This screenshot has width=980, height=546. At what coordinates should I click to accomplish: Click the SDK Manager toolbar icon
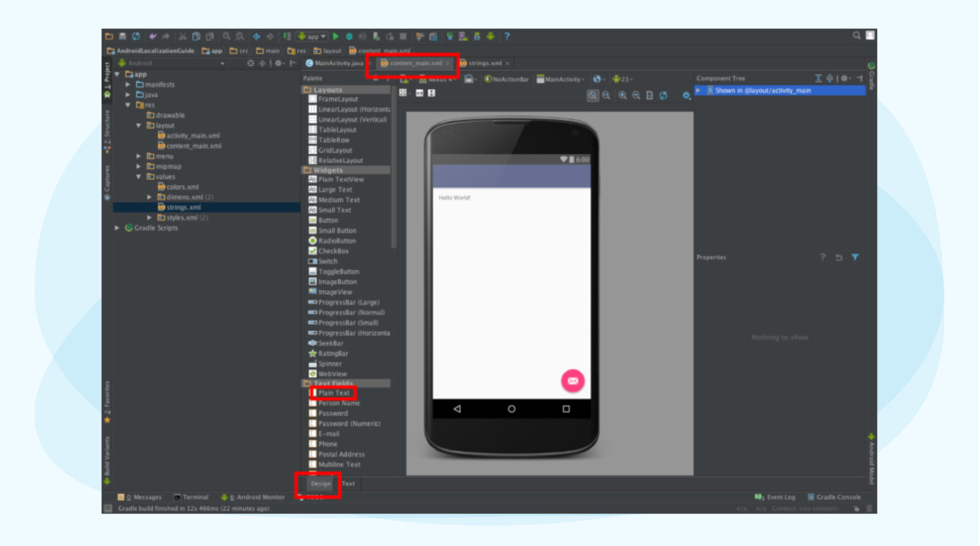tap(479, 36)
